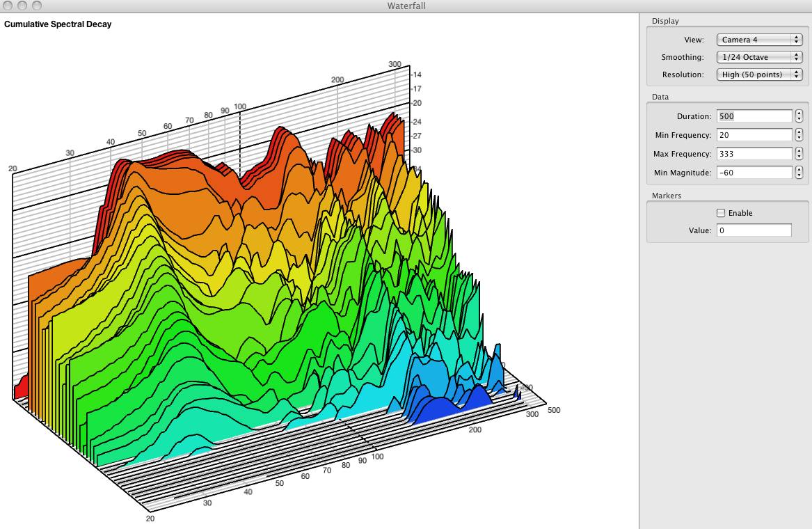Screen dimensions: 812x529
Task: Click the Markers section heading
Action: (x=667, y=196)
